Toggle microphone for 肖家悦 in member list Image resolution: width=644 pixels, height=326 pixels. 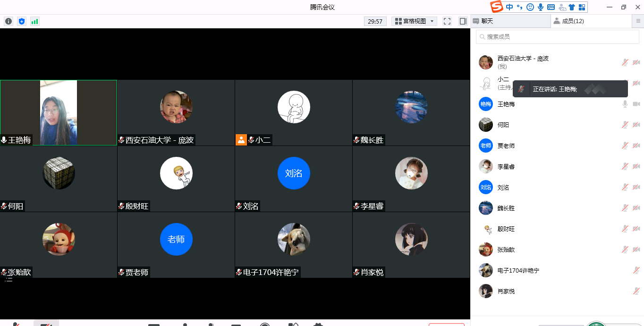[636, 291]
